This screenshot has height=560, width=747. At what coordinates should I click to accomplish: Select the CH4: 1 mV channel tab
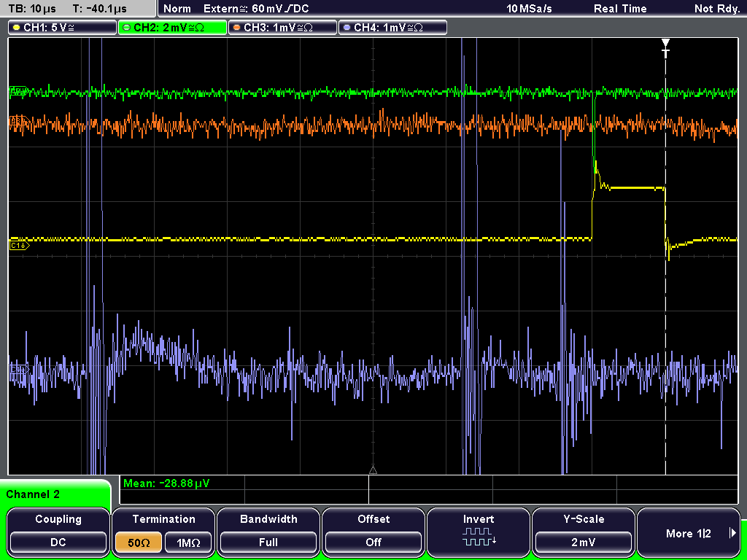(392, 28)
